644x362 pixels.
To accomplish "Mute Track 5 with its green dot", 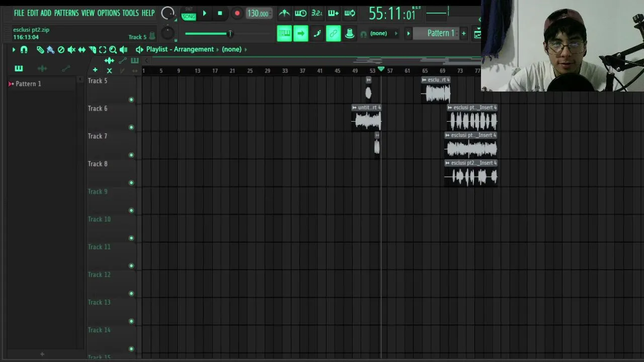I will pos(131,100).
